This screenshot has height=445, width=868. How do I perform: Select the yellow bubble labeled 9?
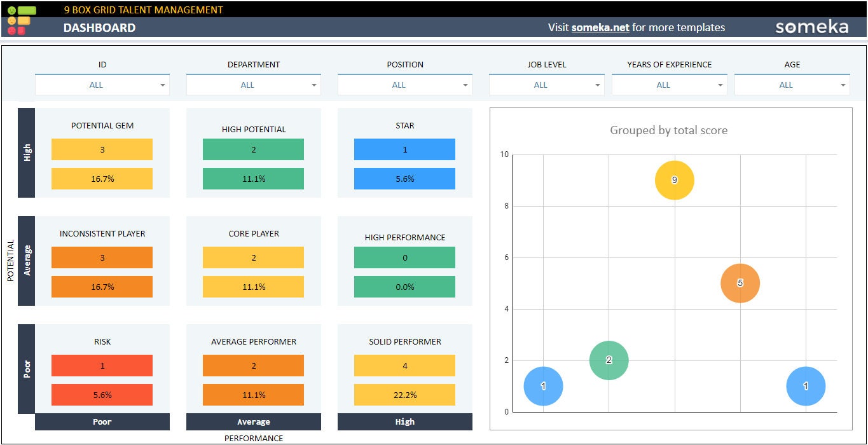pyautogui.click(x=673, y=180)
